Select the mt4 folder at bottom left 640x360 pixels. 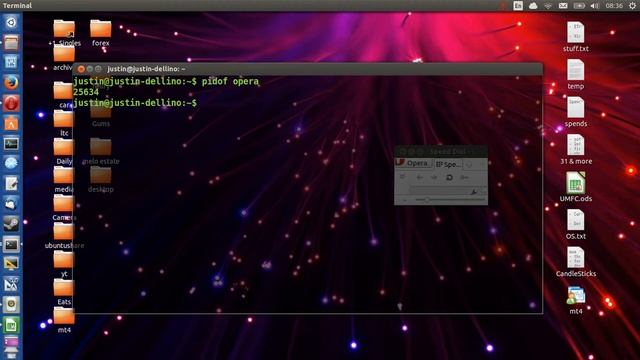point(64,320)
